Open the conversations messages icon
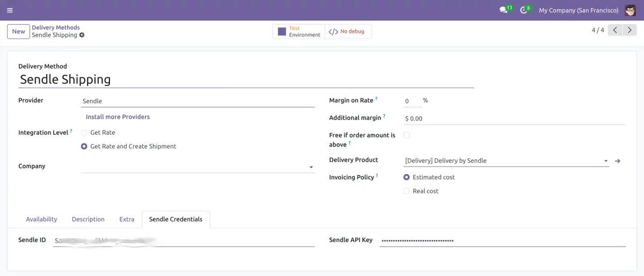The image size is (644, 276). 503,10
